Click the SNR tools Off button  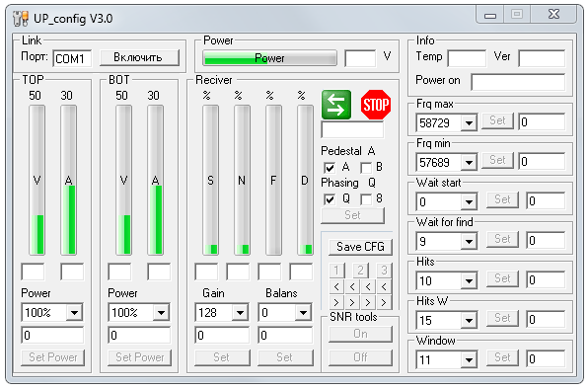(360, 357)
